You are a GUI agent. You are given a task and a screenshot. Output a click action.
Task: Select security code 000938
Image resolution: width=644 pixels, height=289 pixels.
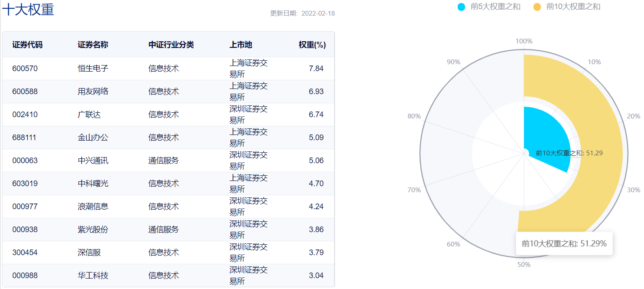point(25,230)
